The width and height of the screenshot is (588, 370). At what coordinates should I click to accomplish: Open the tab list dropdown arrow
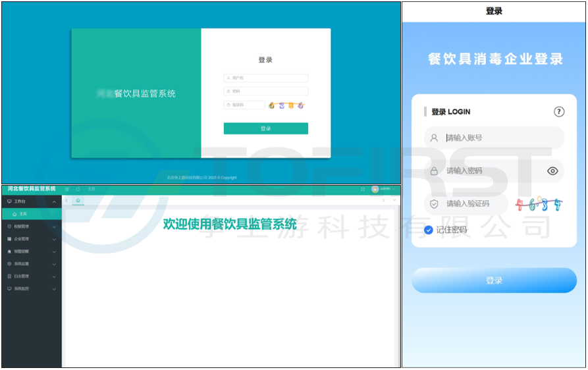394,200
